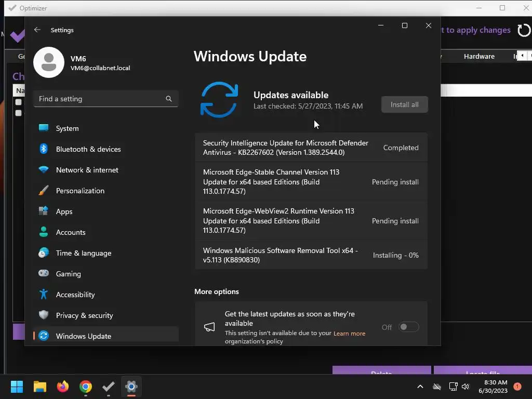This screenshot has width=532, height=399.
Task: Click the Privacy shield icon
Action: coord(44,315)
